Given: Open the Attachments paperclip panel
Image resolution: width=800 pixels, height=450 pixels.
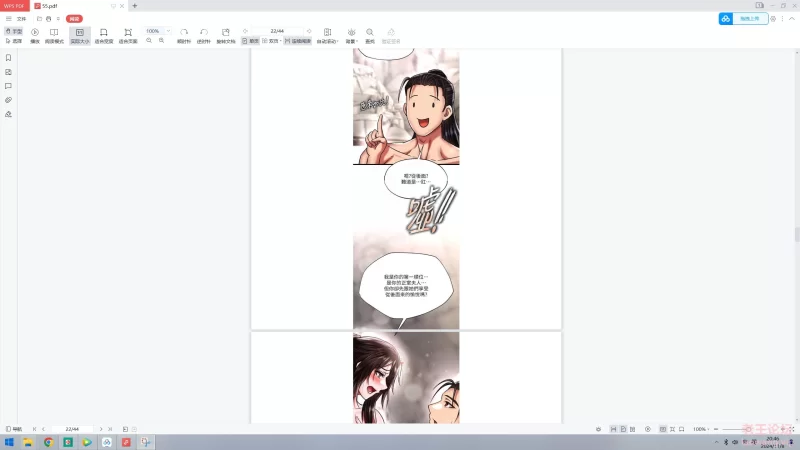Looking at the screenshot, I should [8, 100].
